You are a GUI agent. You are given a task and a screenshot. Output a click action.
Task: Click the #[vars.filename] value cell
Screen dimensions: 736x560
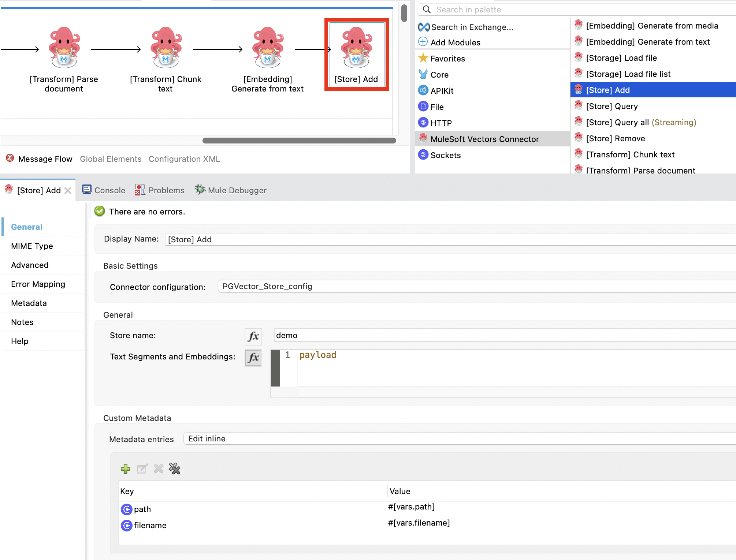pos(419,523)
